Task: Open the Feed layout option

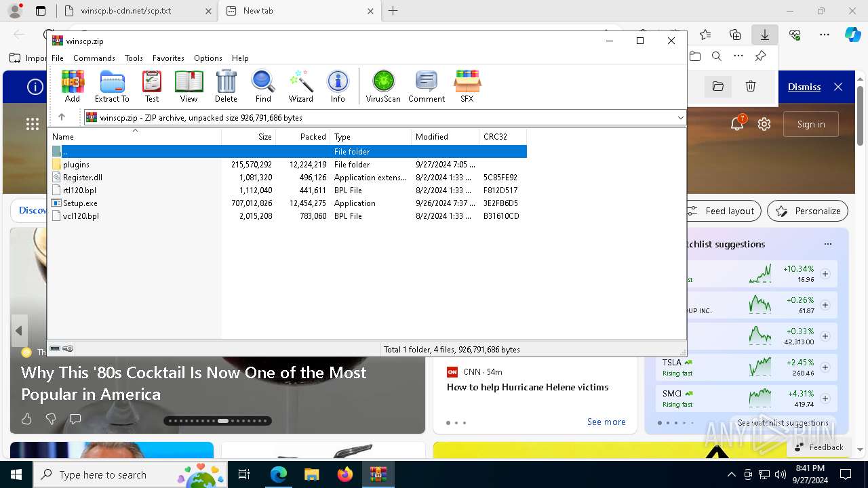Action: (x=724, y=211)
